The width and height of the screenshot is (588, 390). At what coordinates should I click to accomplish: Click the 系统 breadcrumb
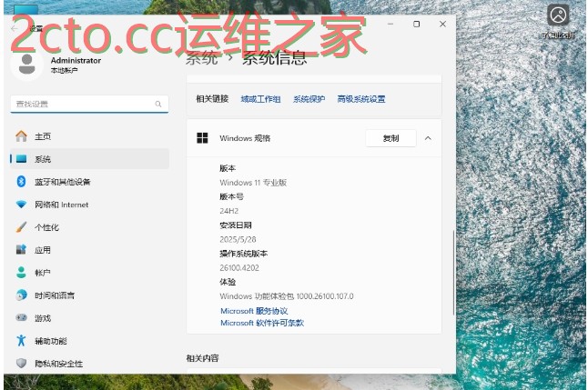coord(202,58)
